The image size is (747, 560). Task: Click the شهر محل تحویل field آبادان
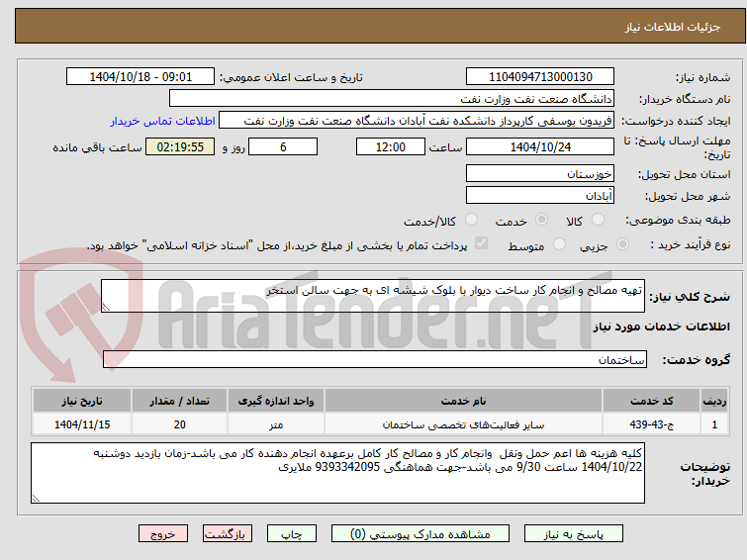[540, 195]
